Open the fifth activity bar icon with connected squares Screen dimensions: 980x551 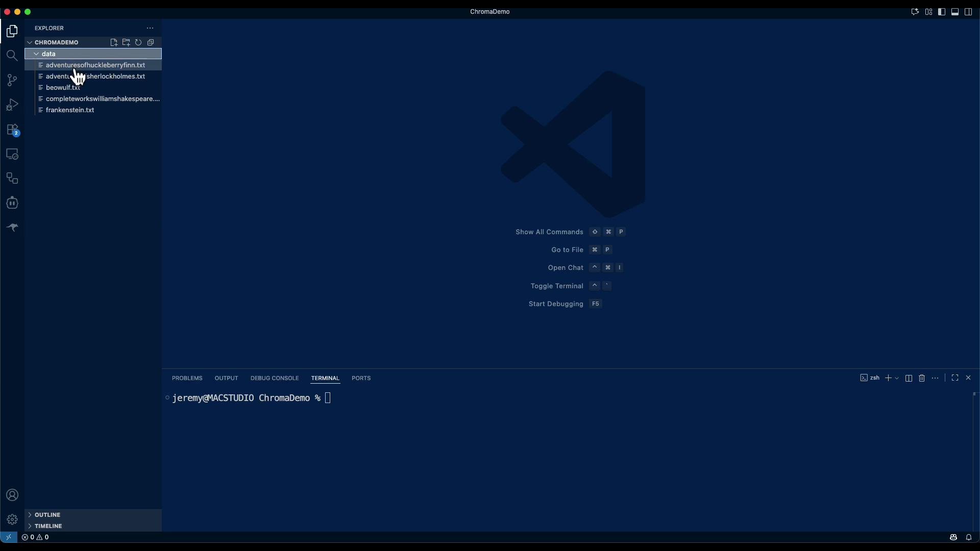click(12, 179)
